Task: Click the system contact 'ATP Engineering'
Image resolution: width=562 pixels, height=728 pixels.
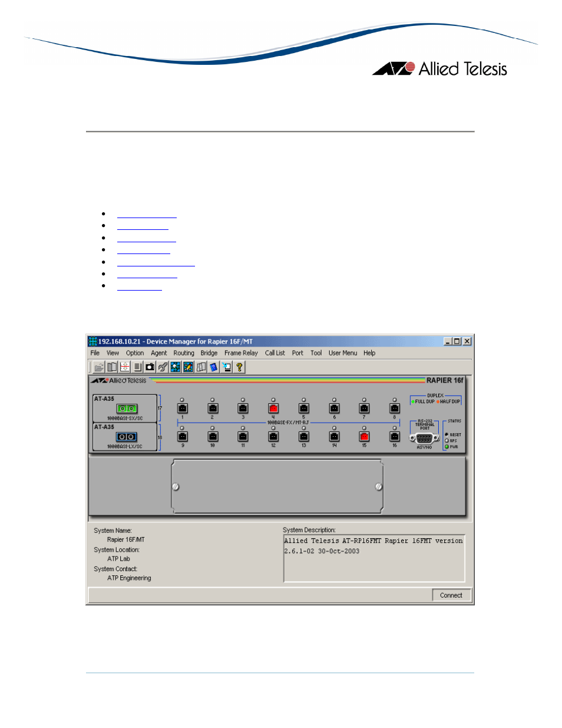Action: (x=129, y=578)
